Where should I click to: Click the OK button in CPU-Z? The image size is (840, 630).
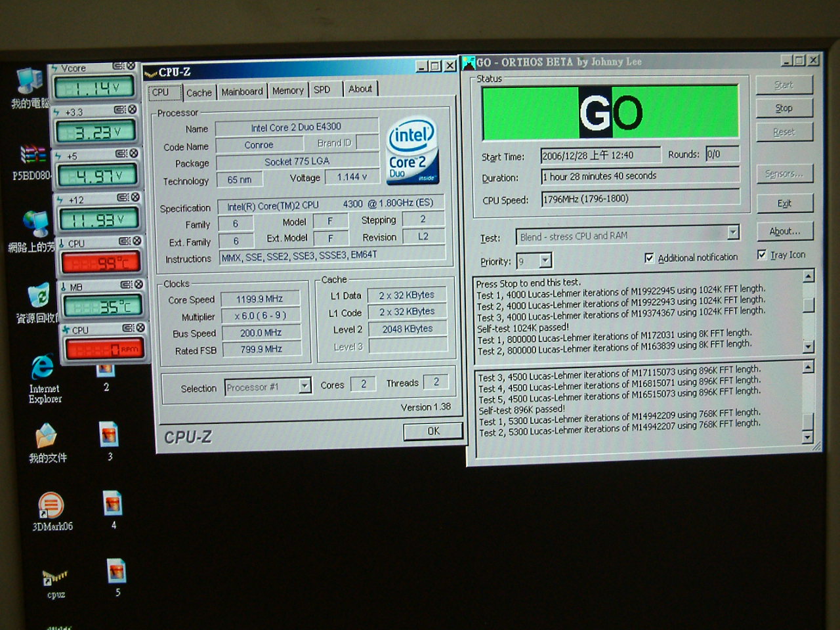point(433,431)
